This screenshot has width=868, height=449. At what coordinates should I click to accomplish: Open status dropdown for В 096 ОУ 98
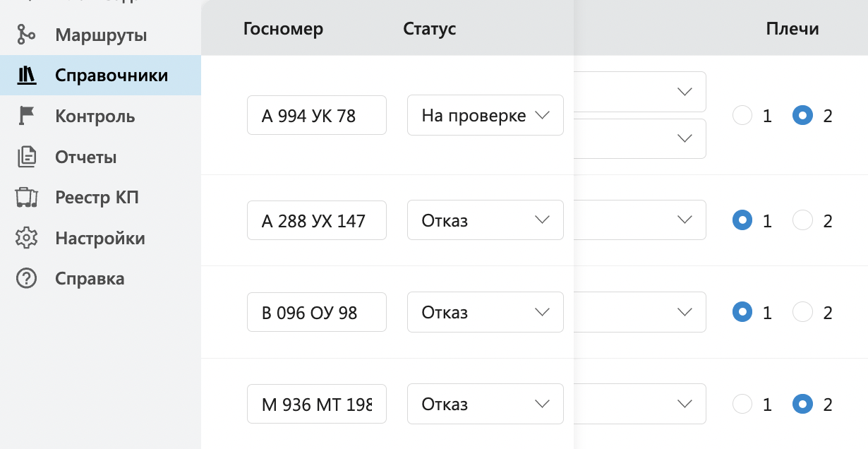485,312
